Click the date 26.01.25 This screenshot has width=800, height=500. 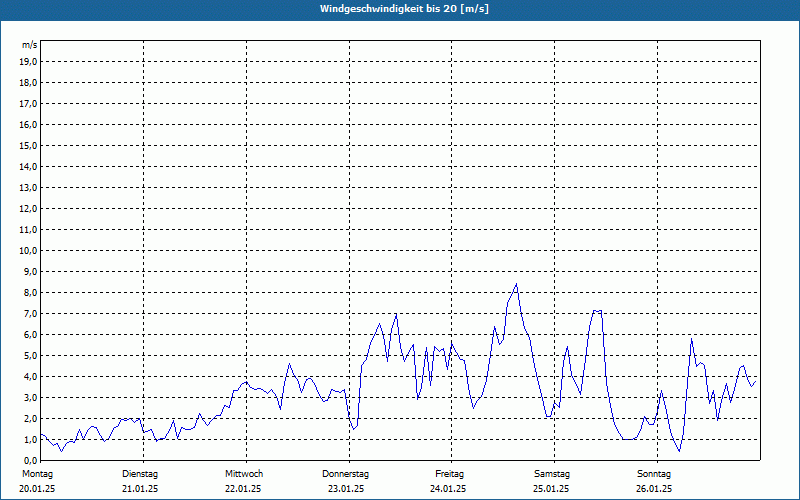pyautogui.click(x=654, y=489)
